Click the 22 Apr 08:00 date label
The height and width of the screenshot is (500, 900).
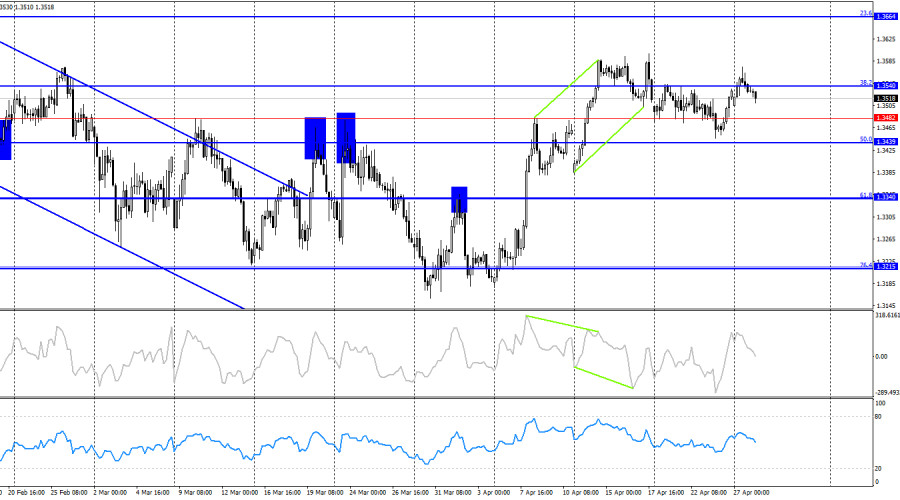[x=709, y=493]
